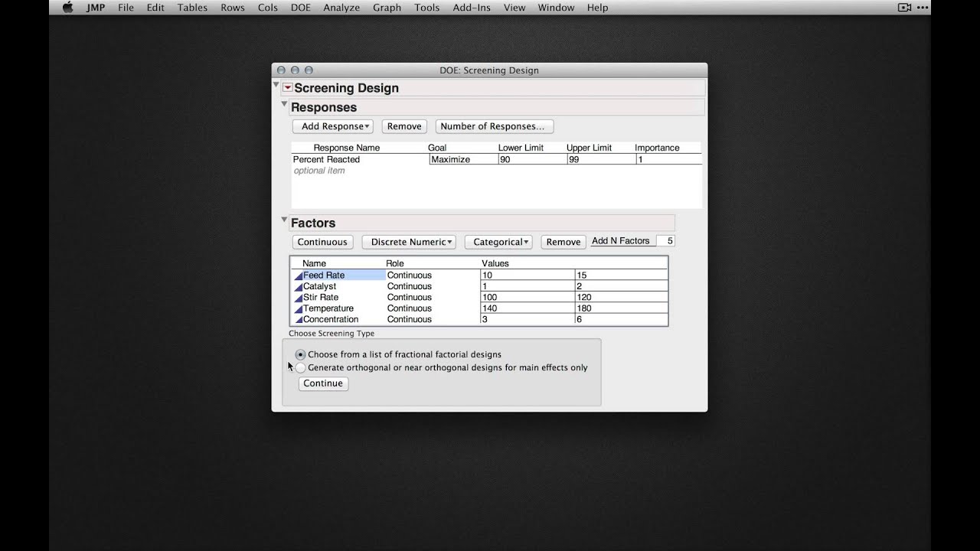
Task: Open the Tables menu
Action: [192, 8]
